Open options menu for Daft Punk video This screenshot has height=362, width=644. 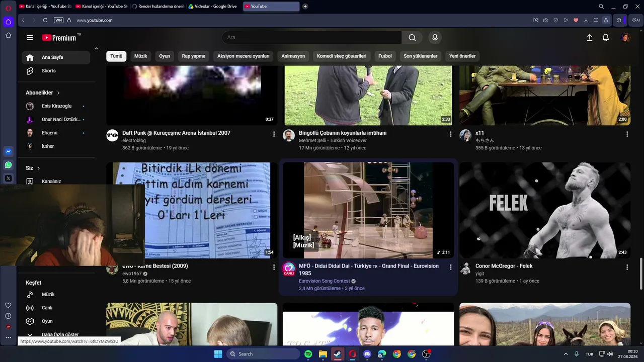coord(274,134)
